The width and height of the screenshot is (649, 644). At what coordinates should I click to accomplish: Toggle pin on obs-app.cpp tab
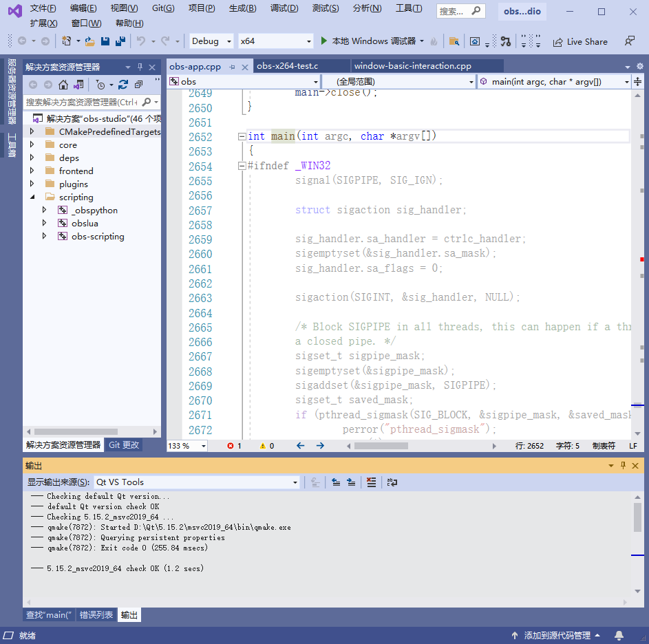point(232,67)
